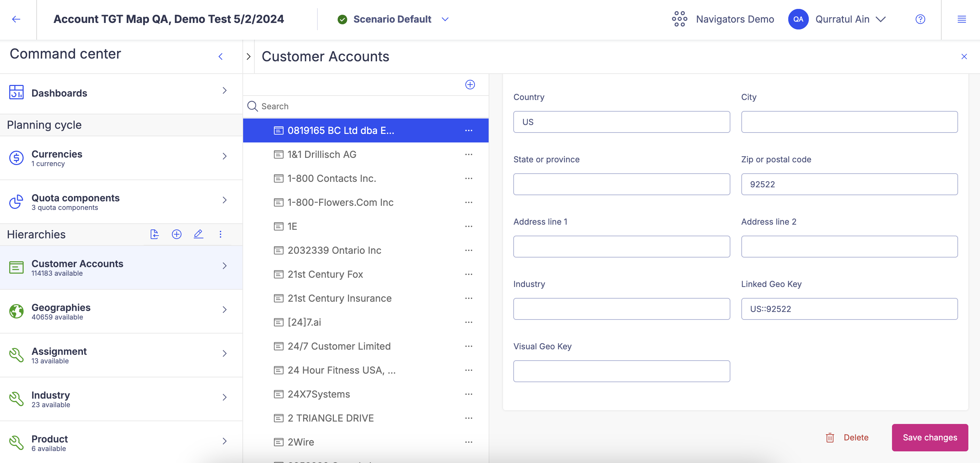Image resolution: width=980 pixels, height=463 pixels.
Task: Click the State or province field
Action: point(621,184)
